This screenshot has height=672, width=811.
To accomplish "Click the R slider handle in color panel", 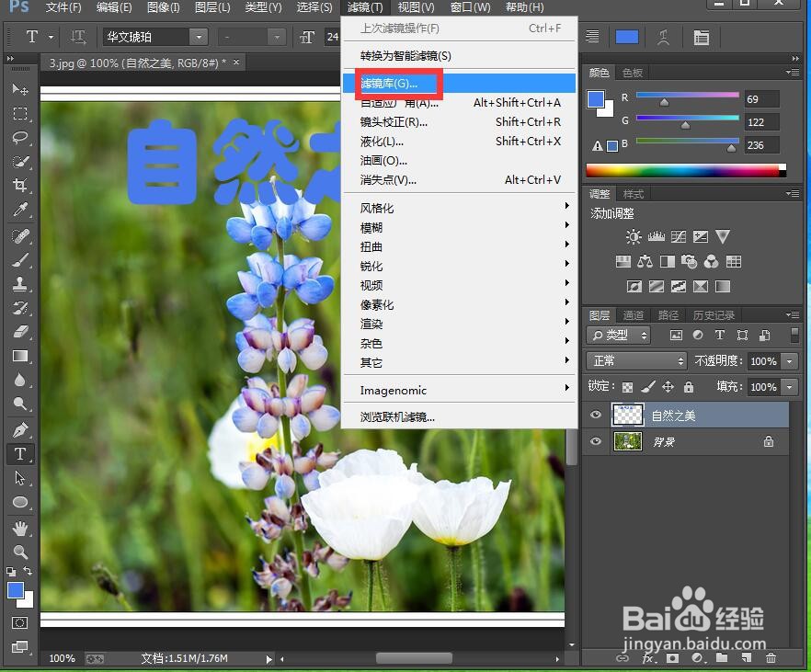I will [664, 102].
